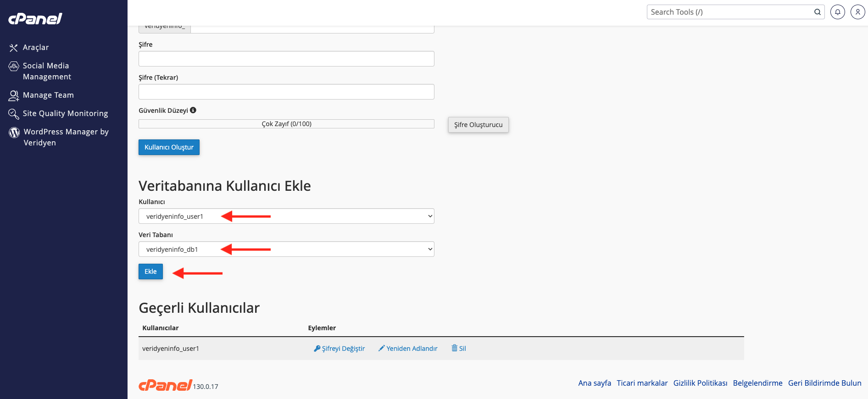
Task: Click the Social Media Management icon
Action: click(x=14, y=66)
